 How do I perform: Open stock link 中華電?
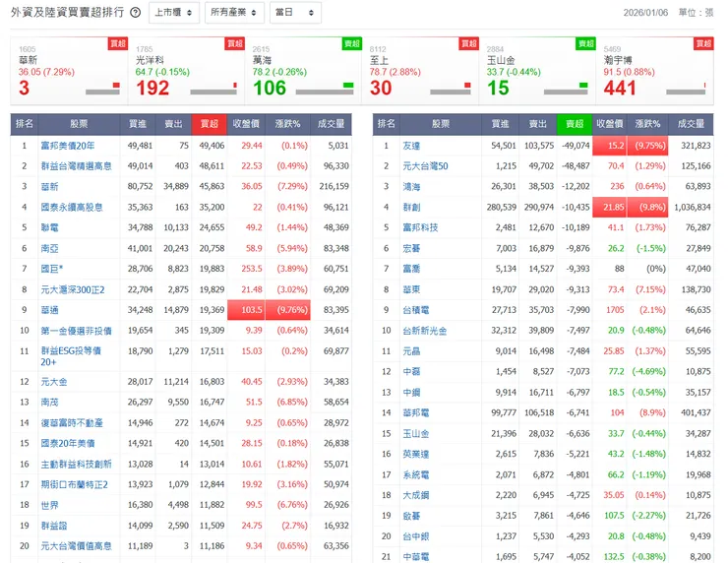click(x=416, y=556)
